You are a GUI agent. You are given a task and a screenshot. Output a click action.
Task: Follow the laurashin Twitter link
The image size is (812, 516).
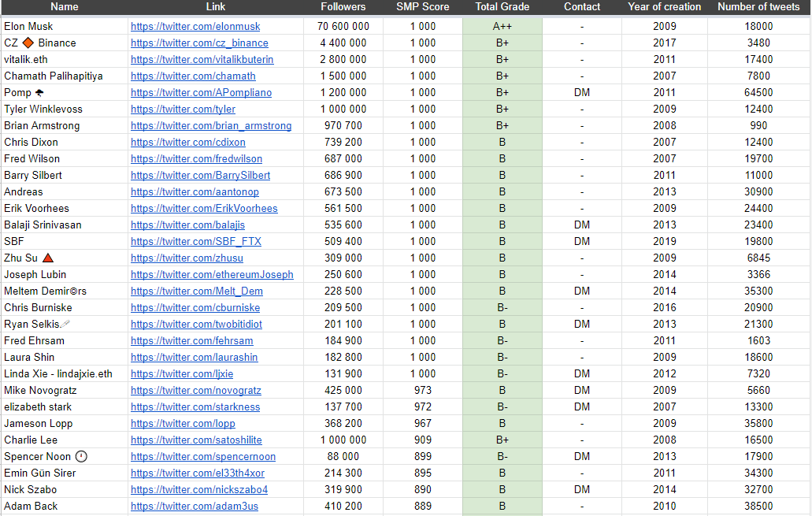pos(195,358)
